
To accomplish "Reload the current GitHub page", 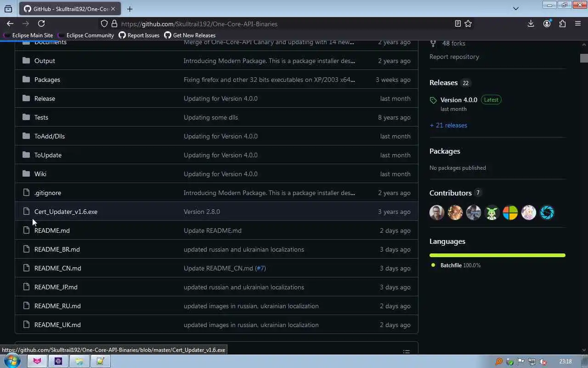I will tap(41, 23).
